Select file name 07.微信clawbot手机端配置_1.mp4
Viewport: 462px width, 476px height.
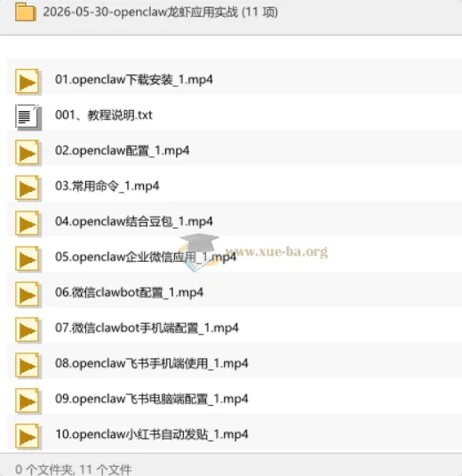147,328
